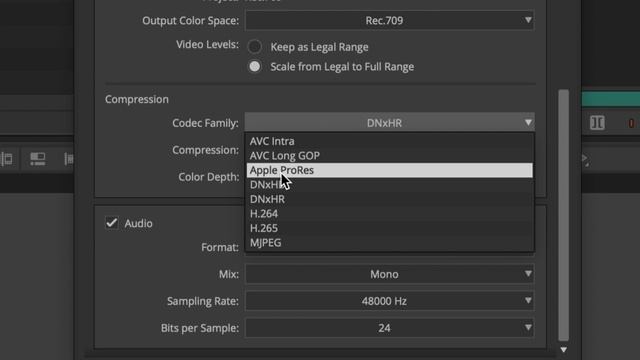640x360 pixels.
Task: Choose H.265 codec option
Action: point(389,228)
